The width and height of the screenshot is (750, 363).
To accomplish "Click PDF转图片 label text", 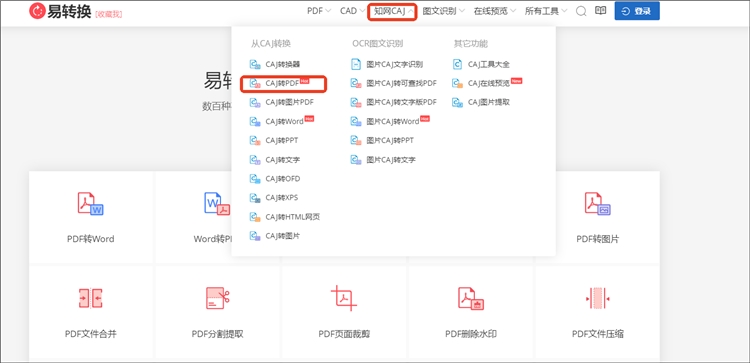I will (598, 239).
